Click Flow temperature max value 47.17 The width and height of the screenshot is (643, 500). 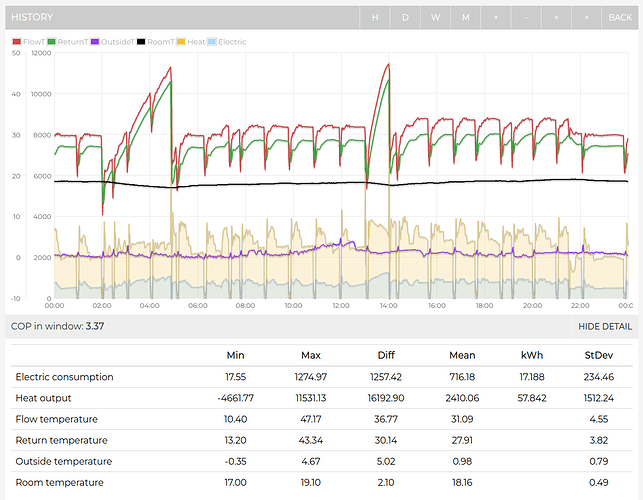(311, 419)
